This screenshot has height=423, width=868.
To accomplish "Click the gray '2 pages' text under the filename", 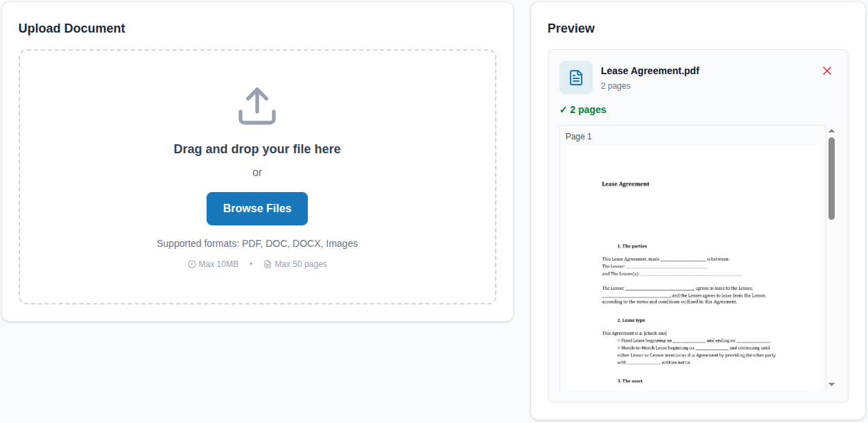I will [x=616, y=86].
